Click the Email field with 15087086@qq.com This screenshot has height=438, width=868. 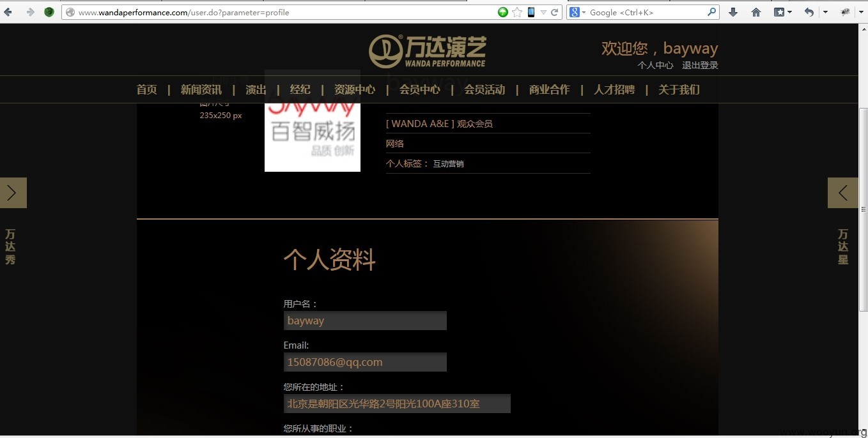365,362
